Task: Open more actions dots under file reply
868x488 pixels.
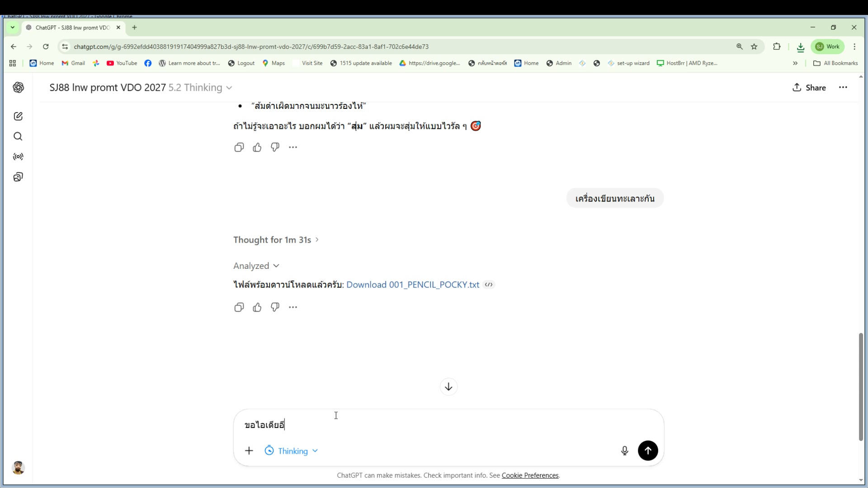Action: click(293, 307)
